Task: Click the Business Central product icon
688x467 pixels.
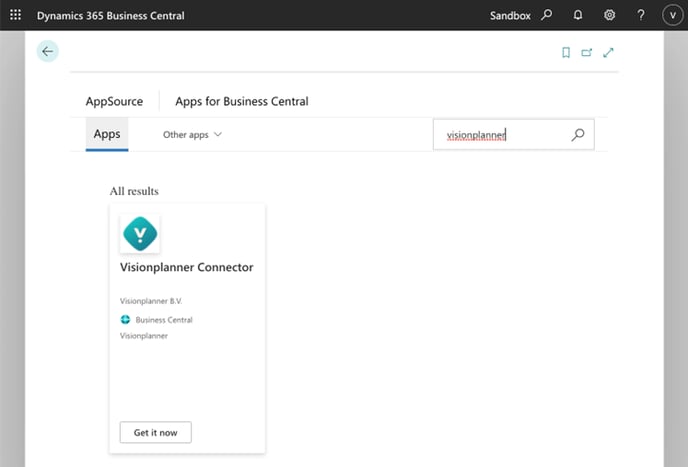Action: 125,320
